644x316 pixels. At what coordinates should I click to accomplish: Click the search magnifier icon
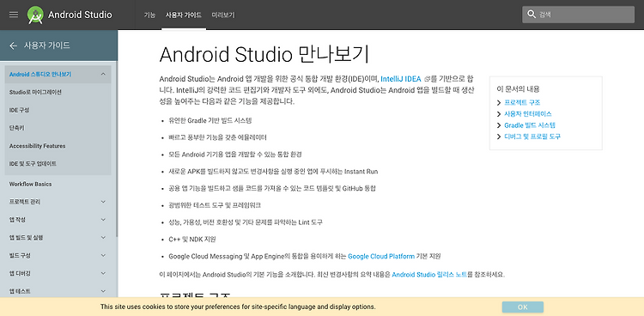click(532, 15)
